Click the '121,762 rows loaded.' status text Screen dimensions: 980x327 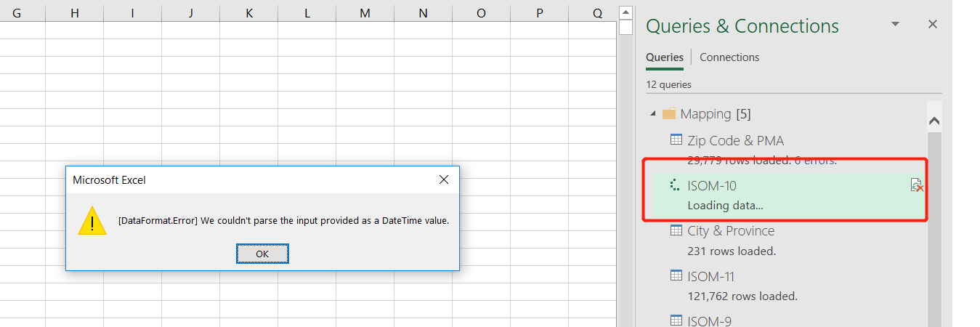coord(742,296)
